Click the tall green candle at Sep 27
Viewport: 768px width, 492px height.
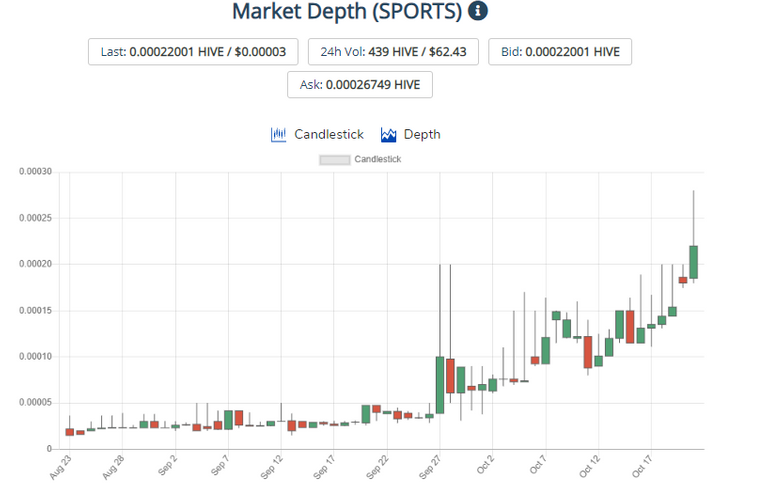point(440,385)
